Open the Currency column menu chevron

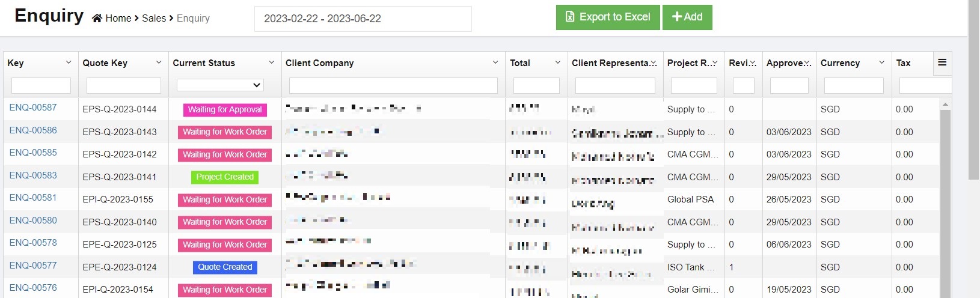click(x=882, y=62)
